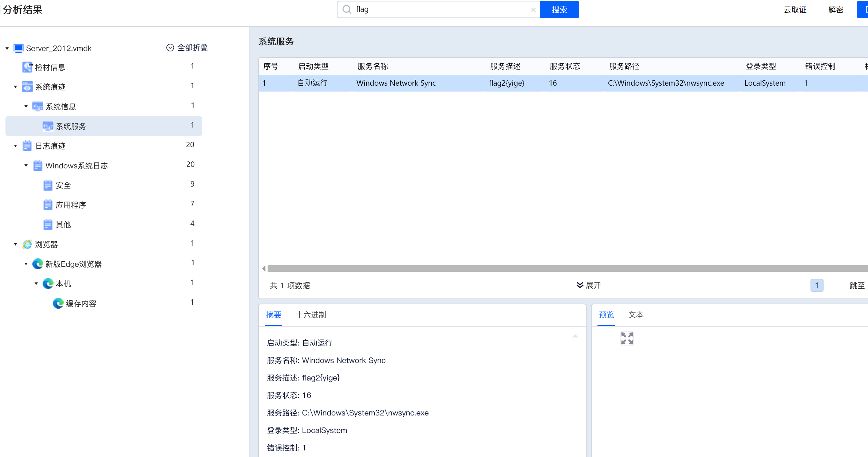Viewport: 868px width, 457px height.
Task: Click the nwsync.exe path cell in table
Action: pos(666,83)
